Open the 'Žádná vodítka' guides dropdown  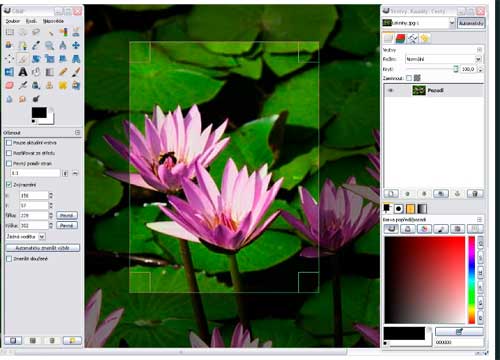coord(25,237)
